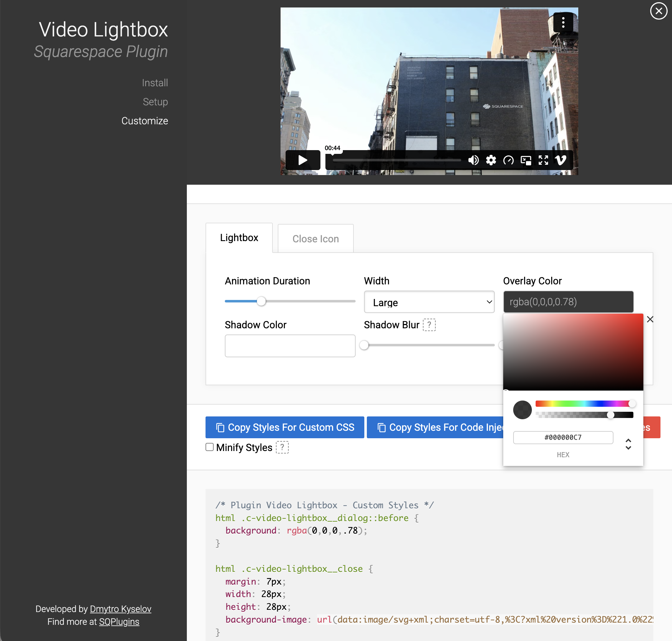Viewport: 672px width, 641px height.
Task: Click the current color preview swatch
Action: click(522, 410)
